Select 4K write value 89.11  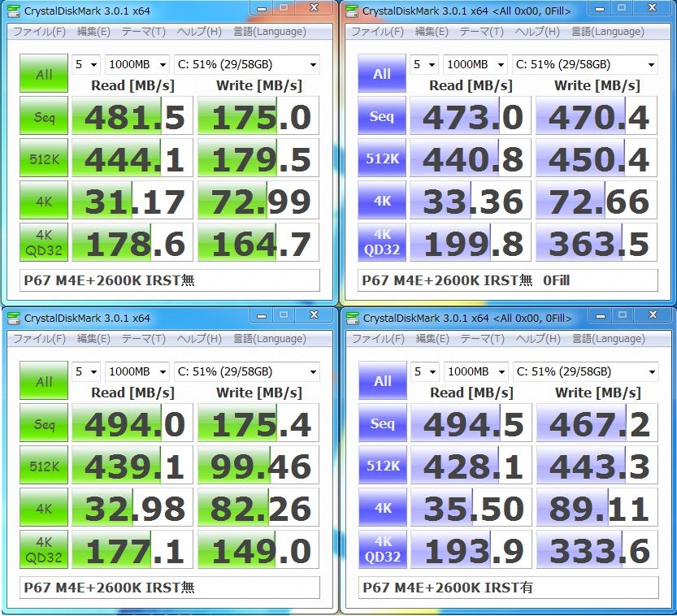click(597, 507)
